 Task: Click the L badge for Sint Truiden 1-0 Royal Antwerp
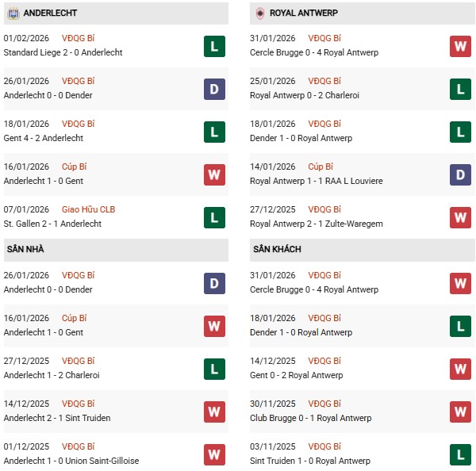click(460, 454)
